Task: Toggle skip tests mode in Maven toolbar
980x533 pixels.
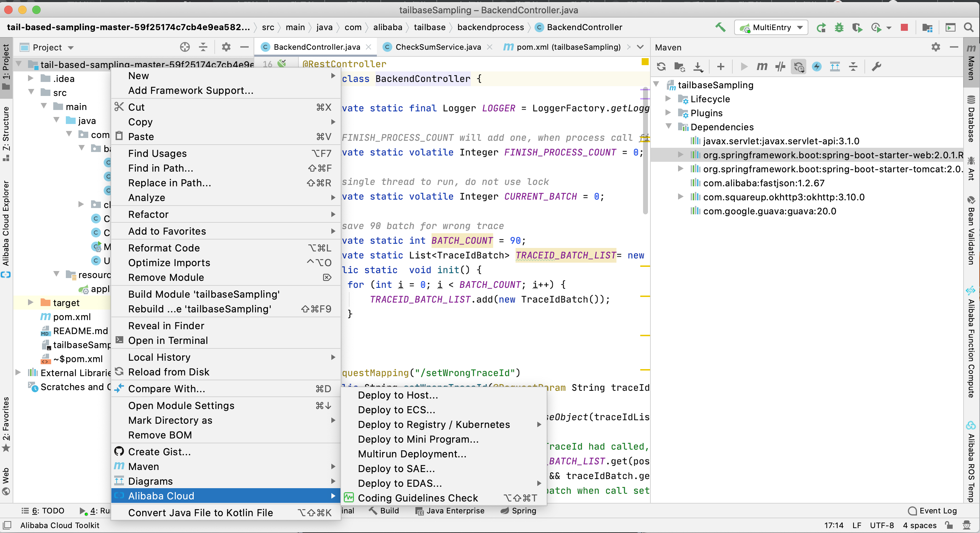Action: point(817,67)
